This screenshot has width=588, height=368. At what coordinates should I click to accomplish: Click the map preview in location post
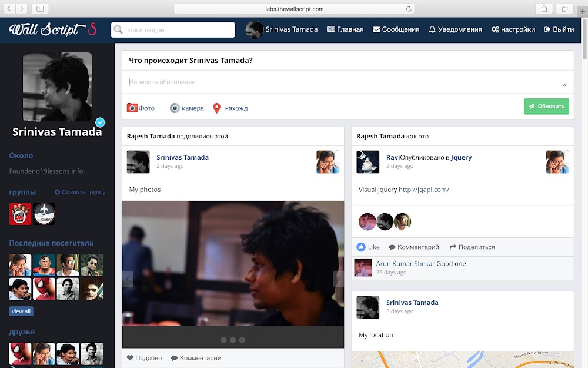(463, 359)
